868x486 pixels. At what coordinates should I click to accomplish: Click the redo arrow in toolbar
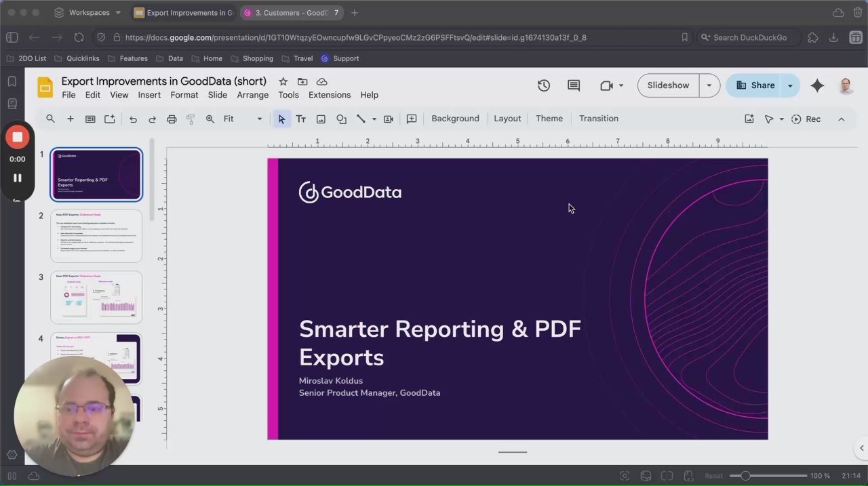pyautogui.click(x=153, y=119)
